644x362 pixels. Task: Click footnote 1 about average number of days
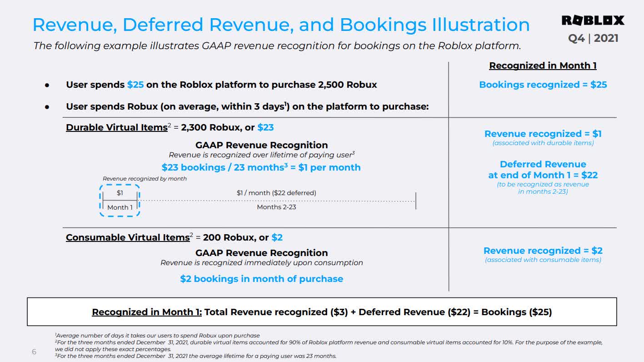(x=157, y=336)
